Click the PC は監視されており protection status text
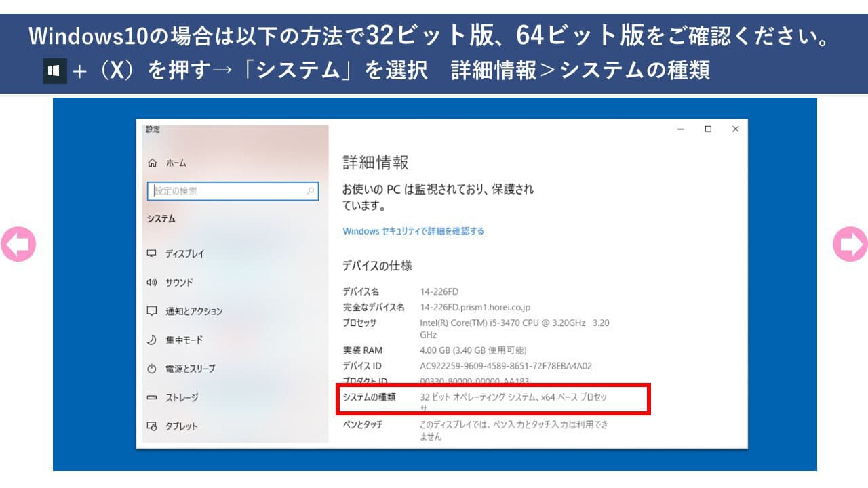The image size is (868, 488). click(x=438, y=197)
